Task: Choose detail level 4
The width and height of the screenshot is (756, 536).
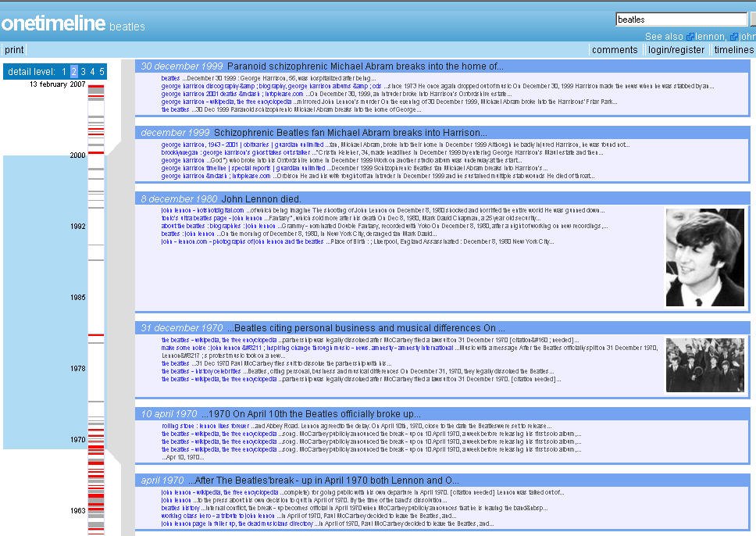Action: coord(93,71)
